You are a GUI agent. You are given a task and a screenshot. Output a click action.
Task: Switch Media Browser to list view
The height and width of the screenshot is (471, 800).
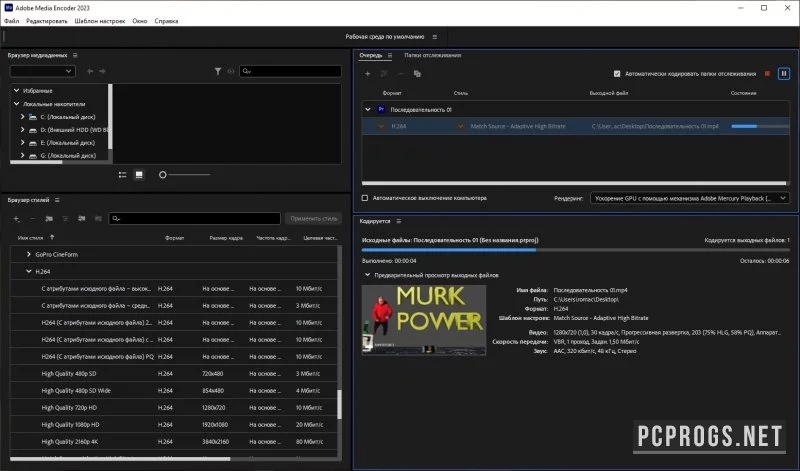tap(122, 175)
